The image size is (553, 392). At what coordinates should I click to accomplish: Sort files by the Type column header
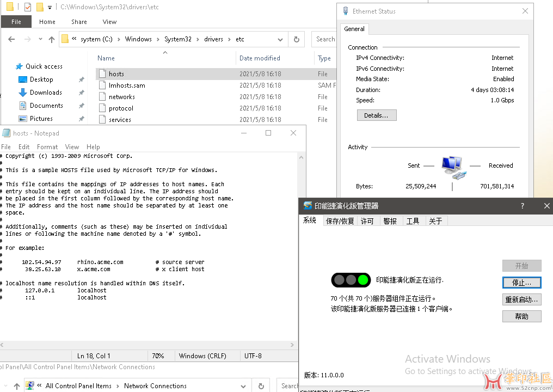point(324,58)
